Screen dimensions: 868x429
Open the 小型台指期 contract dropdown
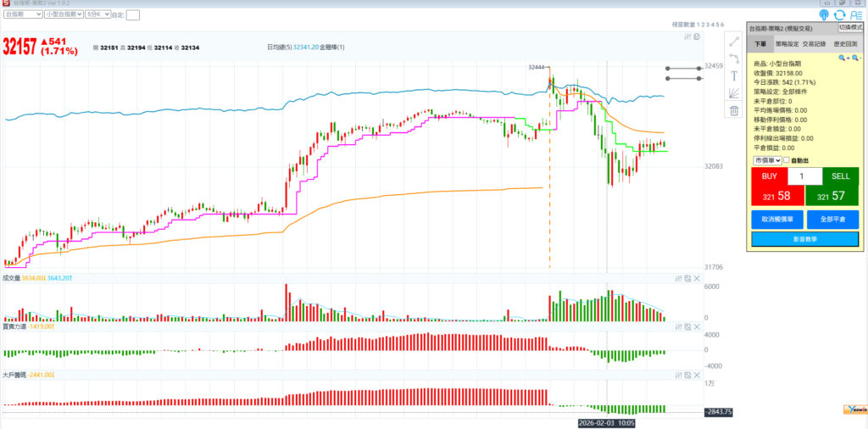point(66,14)
